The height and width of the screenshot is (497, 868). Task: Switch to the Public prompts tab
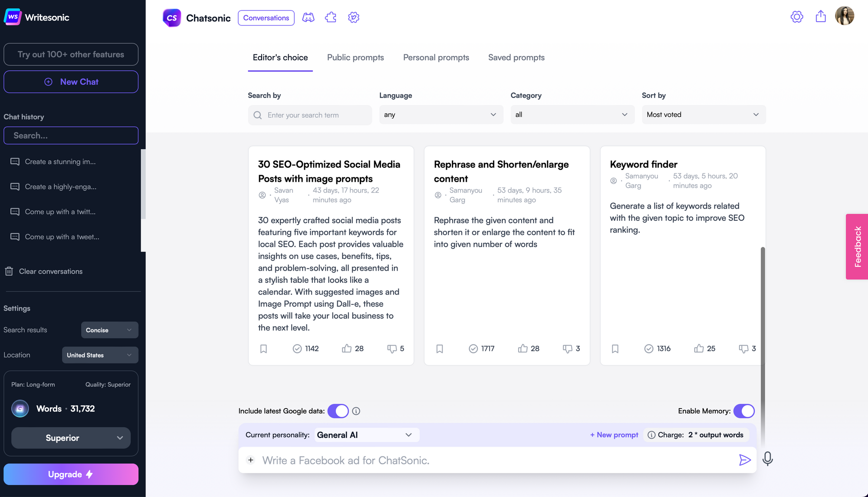point(355,57)
